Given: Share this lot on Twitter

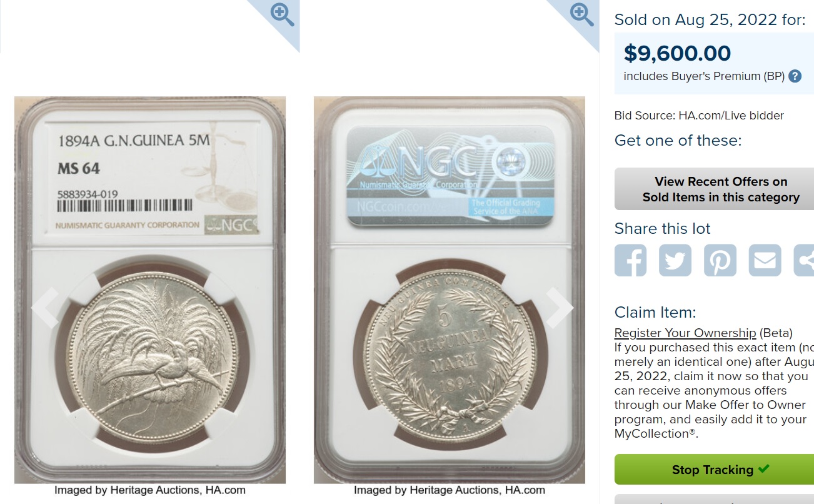Looking at the screenshot, I should point(675,260).
